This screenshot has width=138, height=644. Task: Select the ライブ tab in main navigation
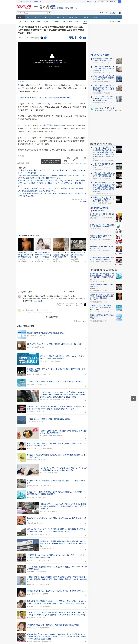tap(37, 17)
